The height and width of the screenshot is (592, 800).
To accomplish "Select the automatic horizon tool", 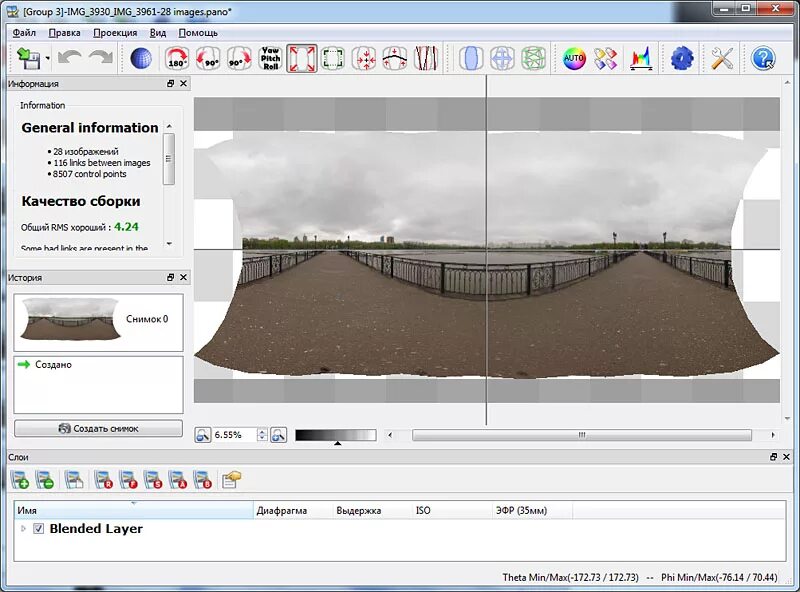I will pyautogui.click(x=395, y=58).
